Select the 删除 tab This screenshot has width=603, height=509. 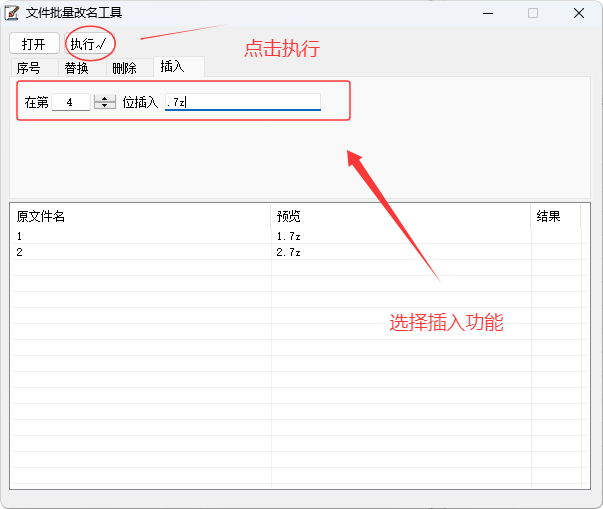point(130,68)
